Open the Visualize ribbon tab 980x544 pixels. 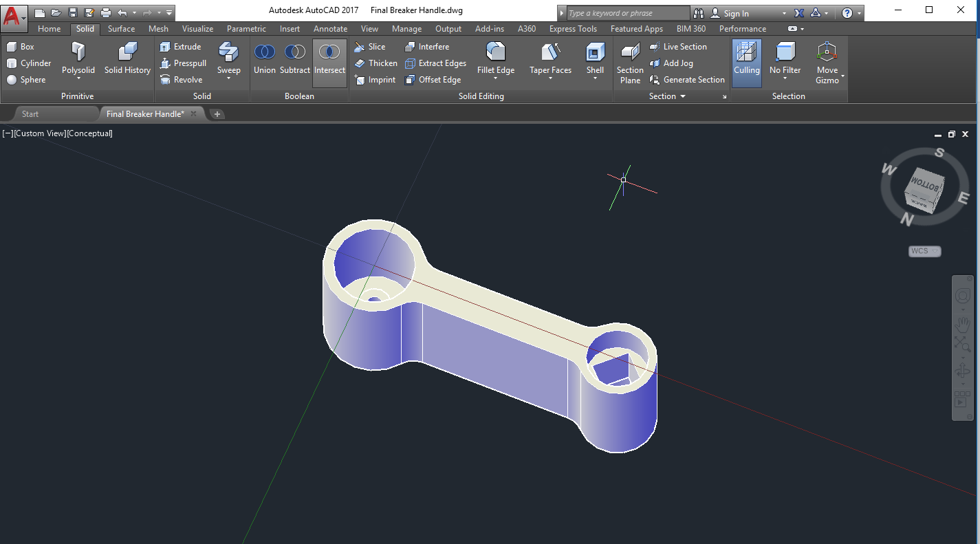point(197,29)
